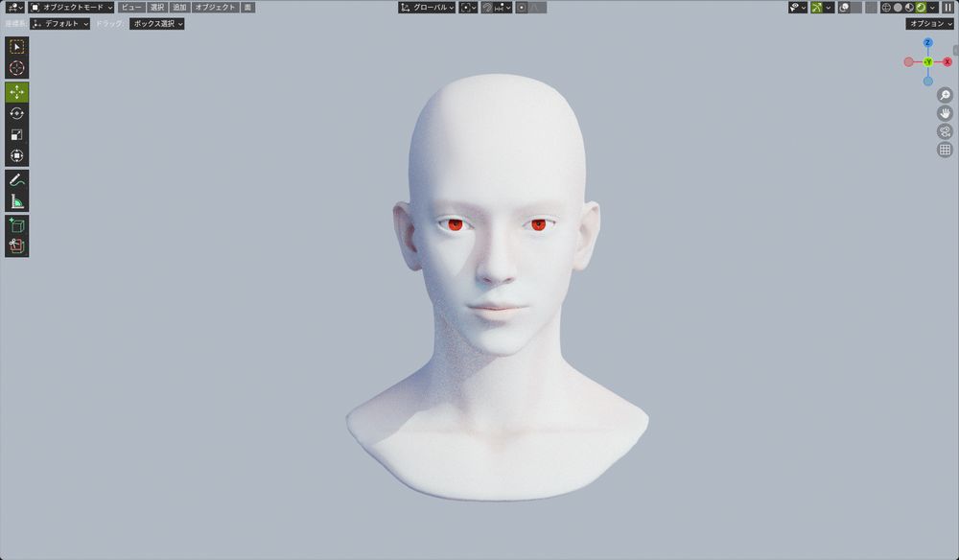Open the ボックス選択 drag dropdown
The height and width of the screenshot is (560, 959).
156,24
